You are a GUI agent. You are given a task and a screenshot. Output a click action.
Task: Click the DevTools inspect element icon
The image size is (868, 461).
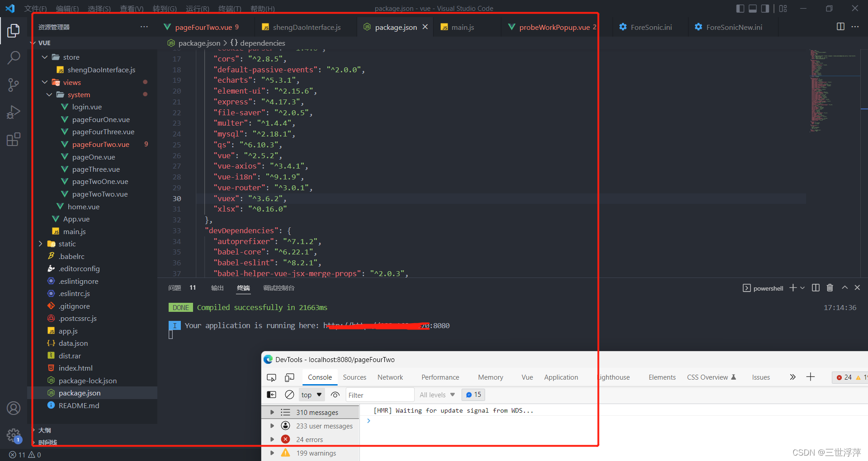pos(271,377)
